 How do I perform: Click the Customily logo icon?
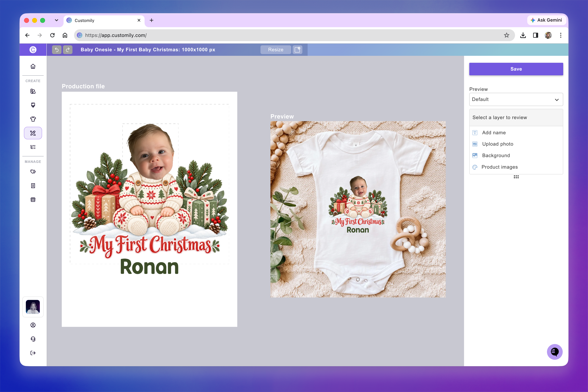(x=33, y=50)
